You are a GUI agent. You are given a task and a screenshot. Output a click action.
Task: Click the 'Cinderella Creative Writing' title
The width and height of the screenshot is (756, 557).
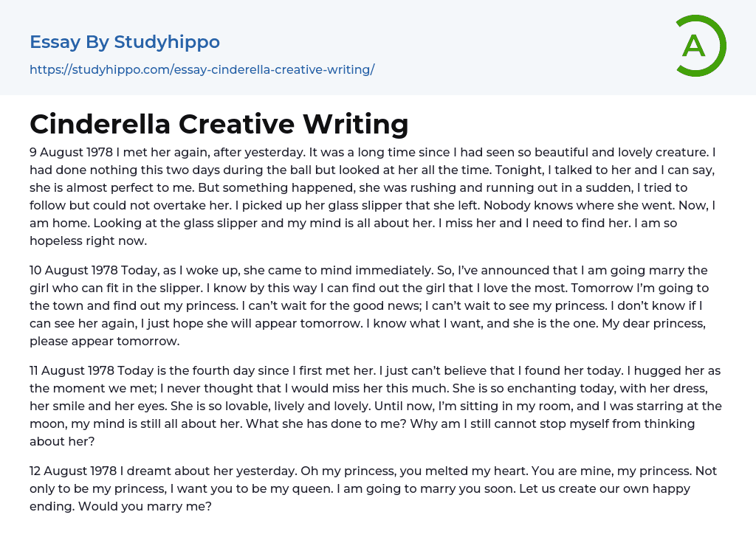click(219, 124)
